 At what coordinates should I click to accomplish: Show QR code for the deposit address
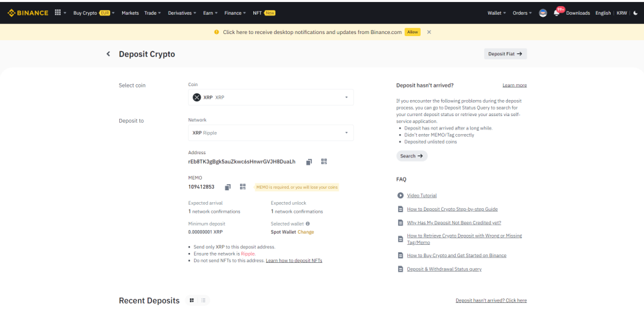pos(324,162)
